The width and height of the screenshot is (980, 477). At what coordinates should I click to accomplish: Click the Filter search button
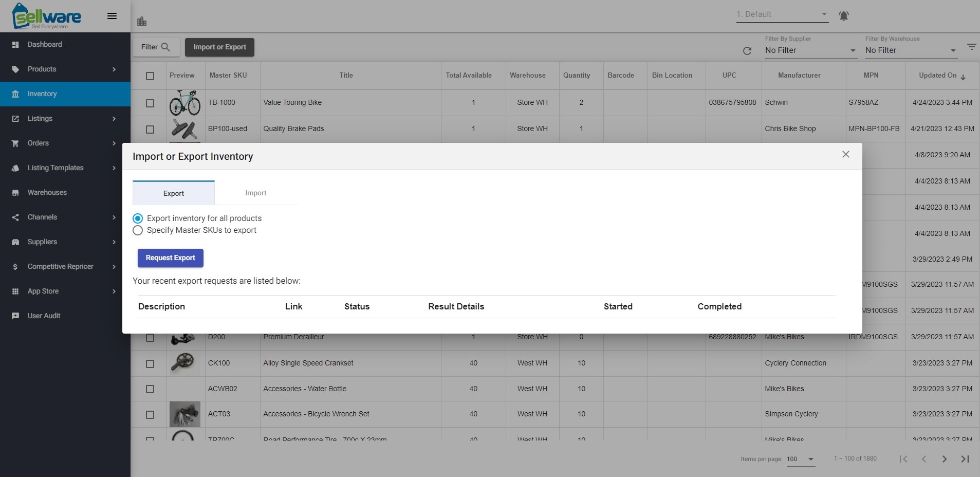[x=156, y=47]
